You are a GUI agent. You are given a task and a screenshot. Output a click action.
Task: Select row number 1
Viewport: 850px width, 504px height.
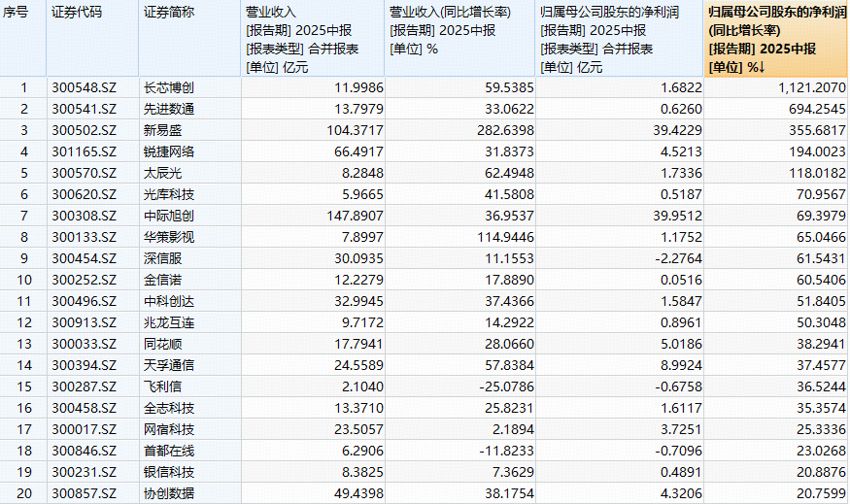tap(24, 87)
